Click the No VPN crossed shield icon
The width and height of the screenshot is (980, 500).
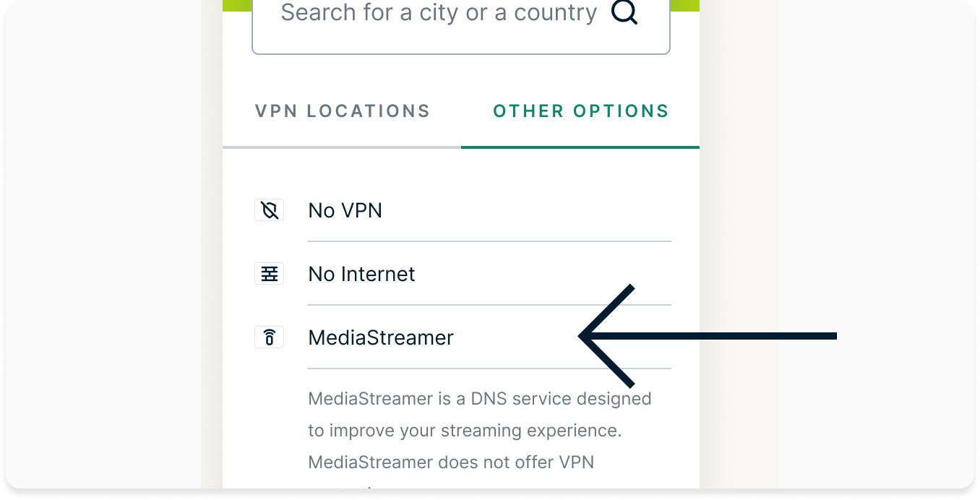270,211
